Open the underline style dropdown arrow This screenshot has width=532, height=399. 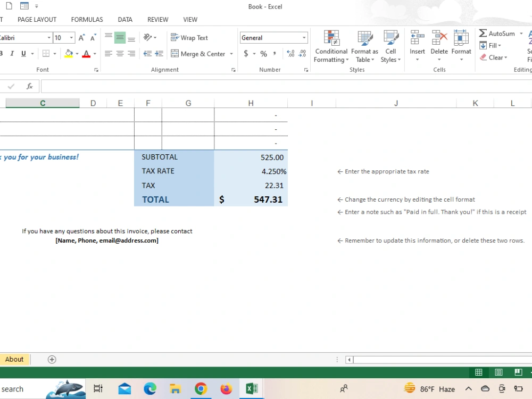coord(32,54)
